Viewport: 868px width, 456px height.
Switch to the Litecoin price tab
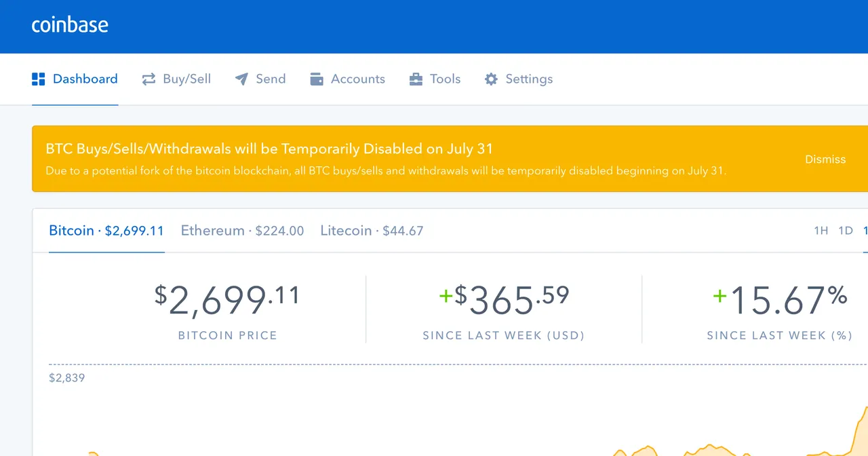point(372,231)
